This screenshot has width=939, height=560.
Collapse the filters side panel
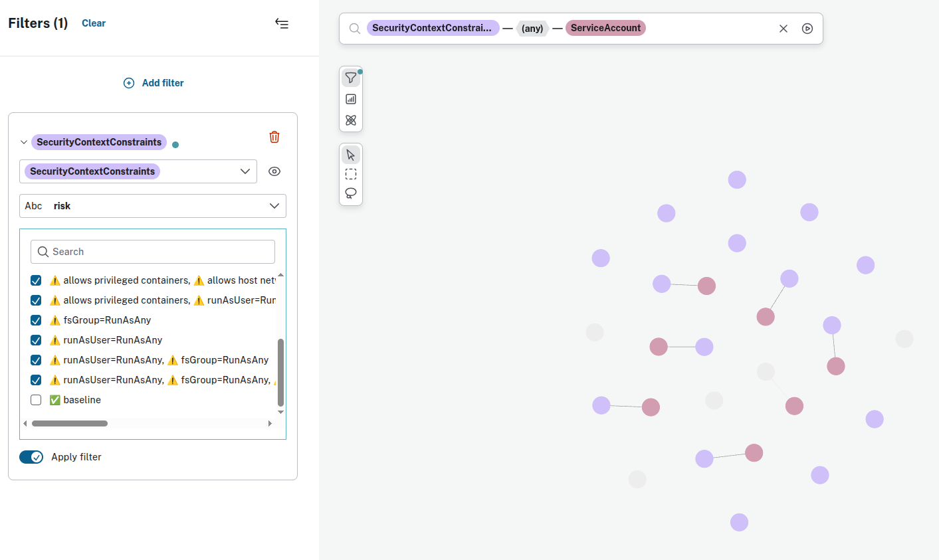click(282, 24)
